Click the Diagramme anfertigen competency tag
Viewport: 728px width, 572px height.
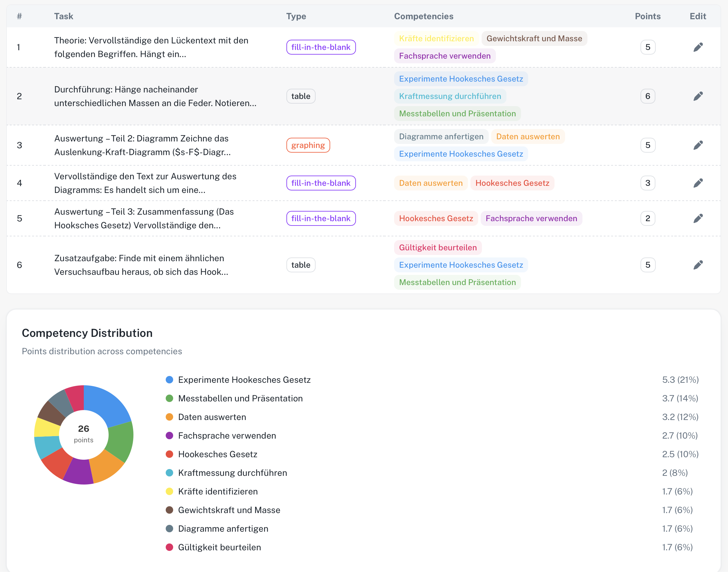441,136
